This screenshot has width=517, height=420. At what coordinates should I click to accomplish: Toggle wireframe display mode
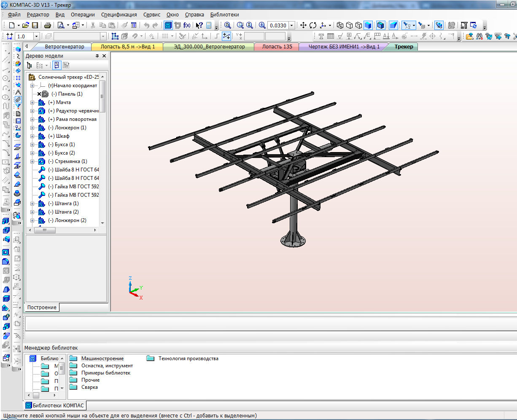[340, 25]
